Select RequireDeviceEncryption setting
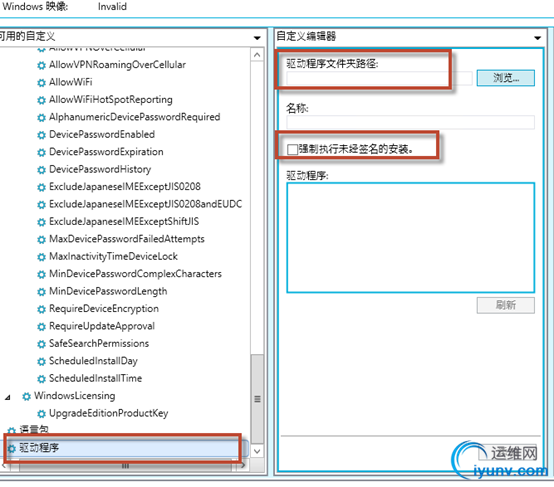 point(104,309)
